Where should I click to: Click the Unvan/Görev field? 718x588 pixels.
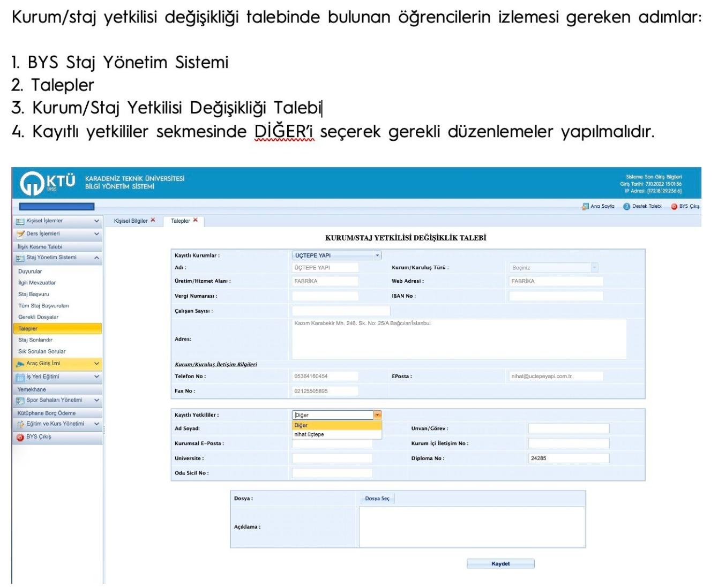[569, 428]
